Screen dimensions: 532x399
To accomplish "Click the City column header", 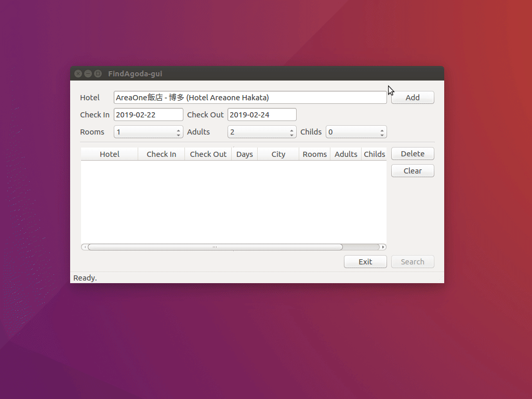I will (x=278, y=154).
